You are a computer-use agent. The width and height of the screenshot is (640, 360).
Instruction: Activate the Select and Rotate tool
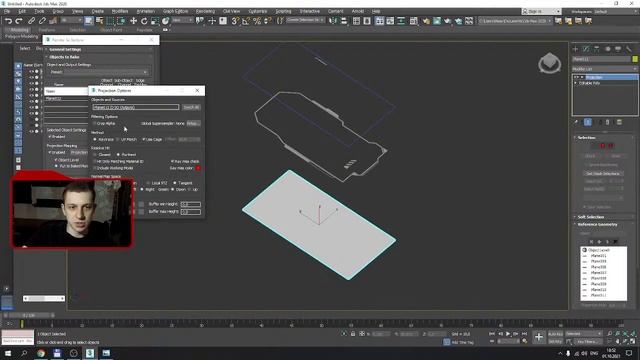pos(144,21)
